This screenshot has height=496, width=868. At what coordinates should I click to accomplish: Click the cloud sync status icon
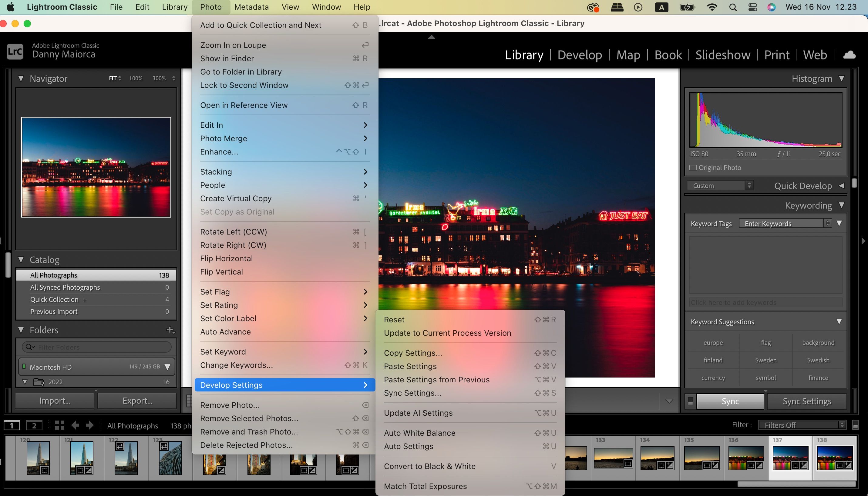pyautogui.click(x=849, y=55)
